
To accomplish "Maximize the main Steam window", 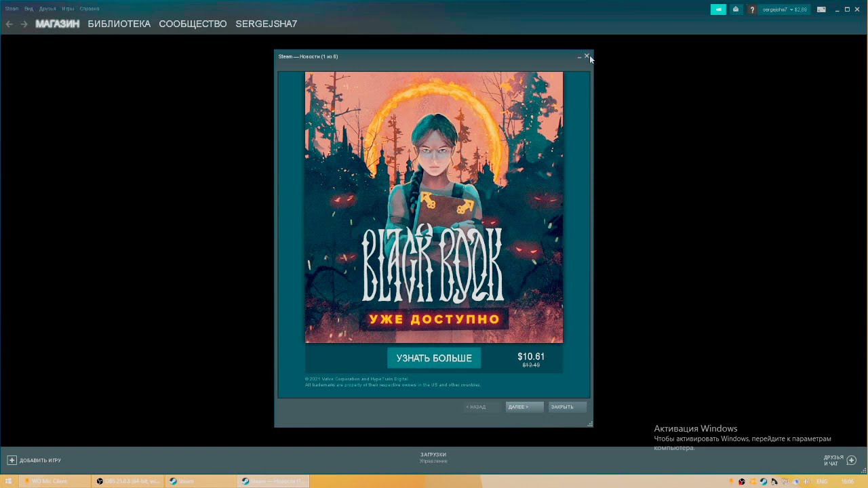I will pyautogui.click(x=847, y=9).
